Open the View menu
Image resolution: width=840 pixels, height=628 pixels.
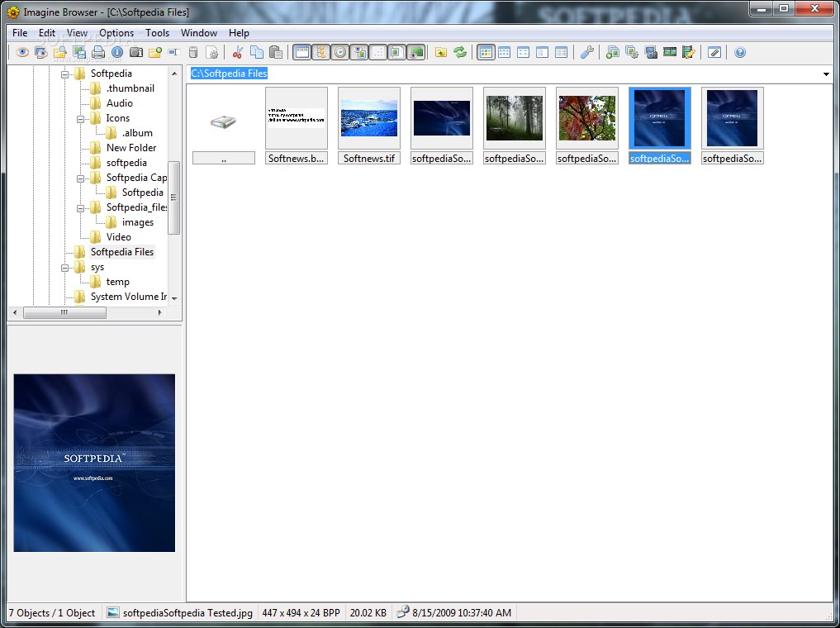click(77, 33)
